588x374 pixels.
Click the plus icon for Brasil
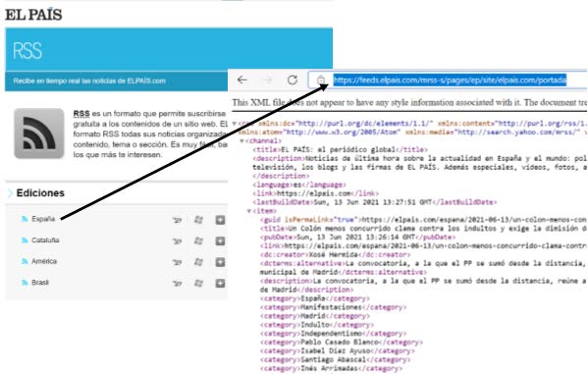(x=220, y=284)
